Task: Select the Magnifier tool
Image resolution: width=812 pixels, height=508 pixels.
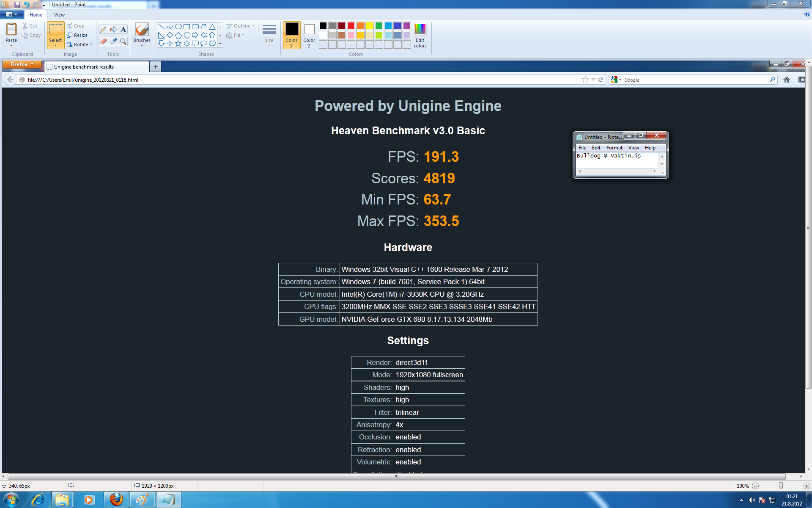Action: click(123, 41)
